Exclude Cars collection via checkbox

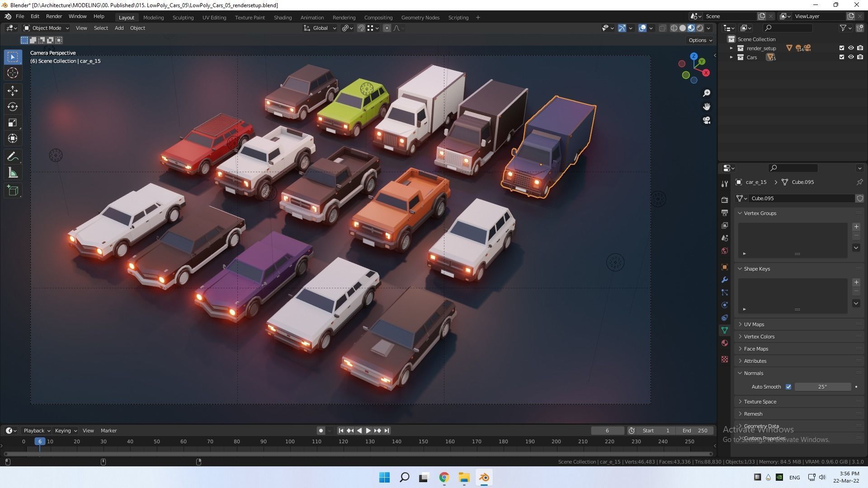click(x=841, y=57)
